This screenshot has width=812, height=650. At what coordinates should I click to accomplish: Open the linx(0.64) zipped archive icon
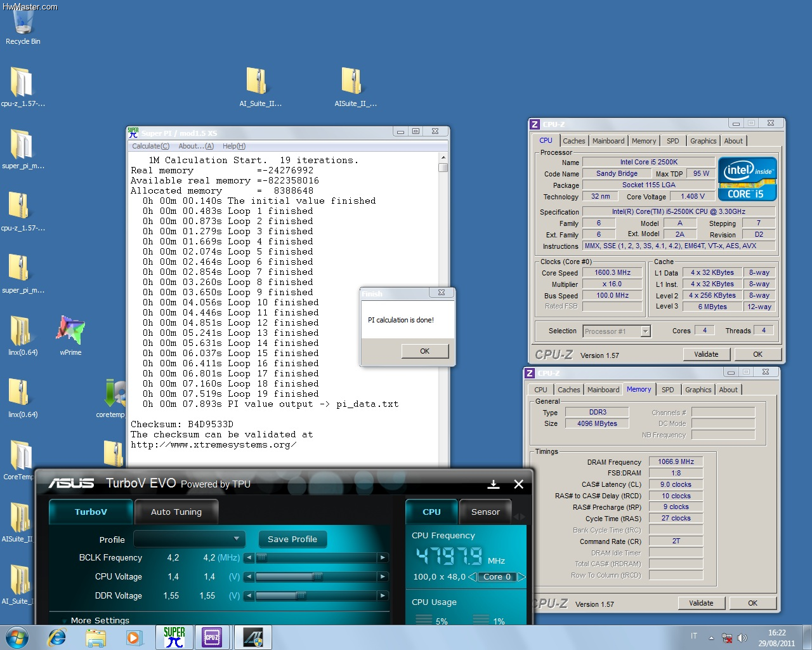coord(23,398)
